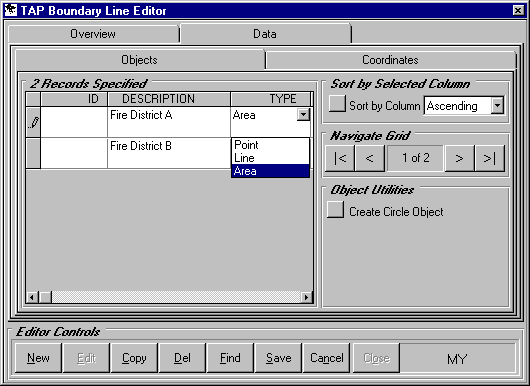Click the empty ID cell of Fire District B
Screen dimensions: 530x386
pyautogui.click(x=74, y=153)
